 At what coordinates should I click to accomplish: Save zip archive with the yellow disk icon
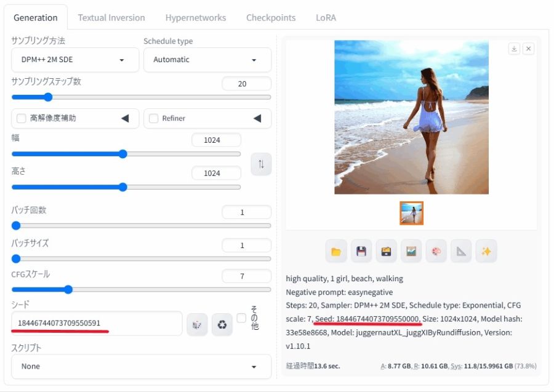[386, 251]
